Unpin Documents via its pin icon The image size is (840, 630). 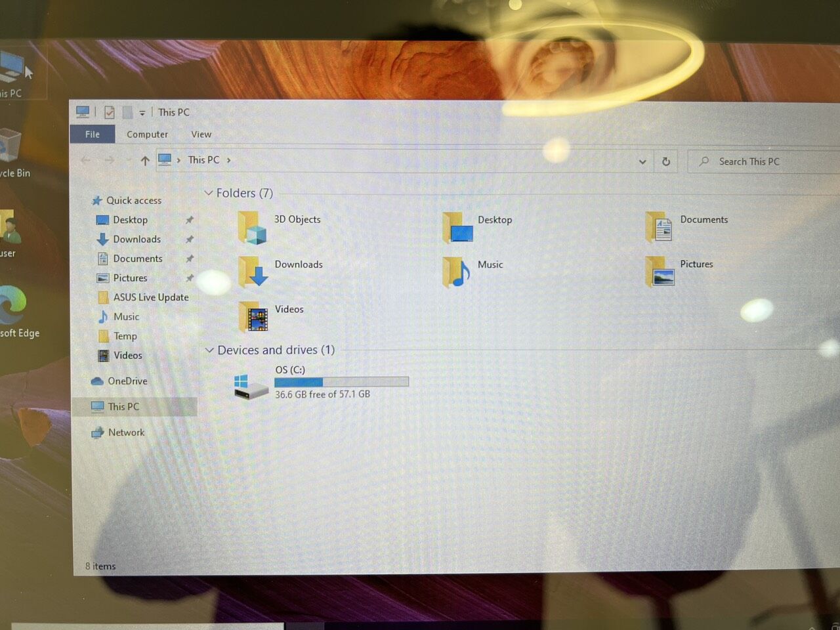click(x=189, y=259)
